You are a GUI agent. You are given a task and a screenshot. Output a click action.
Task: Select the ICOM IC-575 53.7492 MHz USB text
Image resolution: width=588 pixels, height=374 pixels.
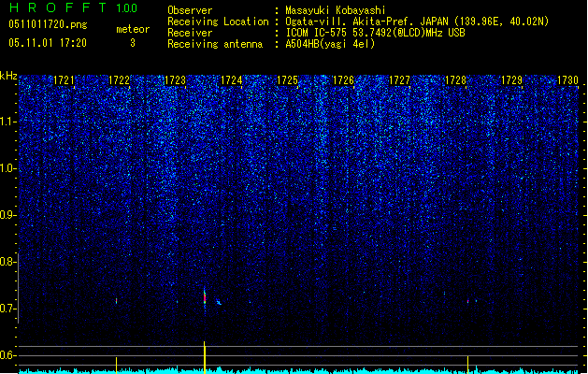[x=376, y=33]
